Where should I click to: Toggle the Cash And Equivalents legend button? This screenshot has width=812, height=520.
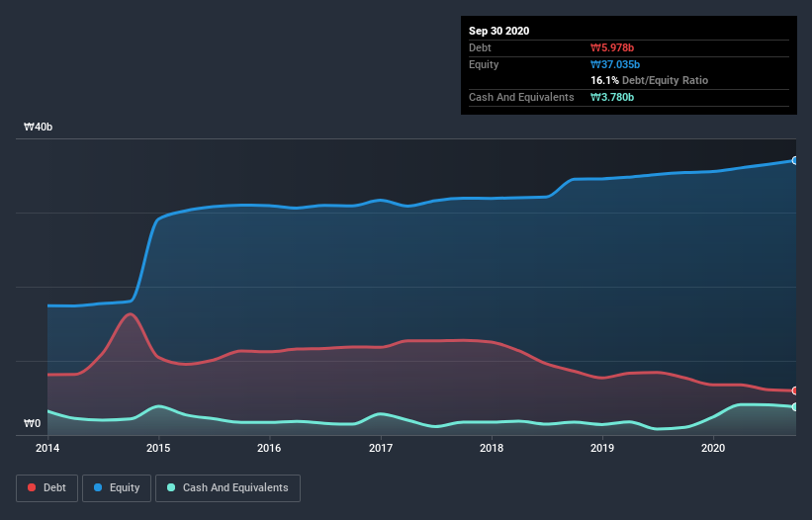tap(227, 488)
